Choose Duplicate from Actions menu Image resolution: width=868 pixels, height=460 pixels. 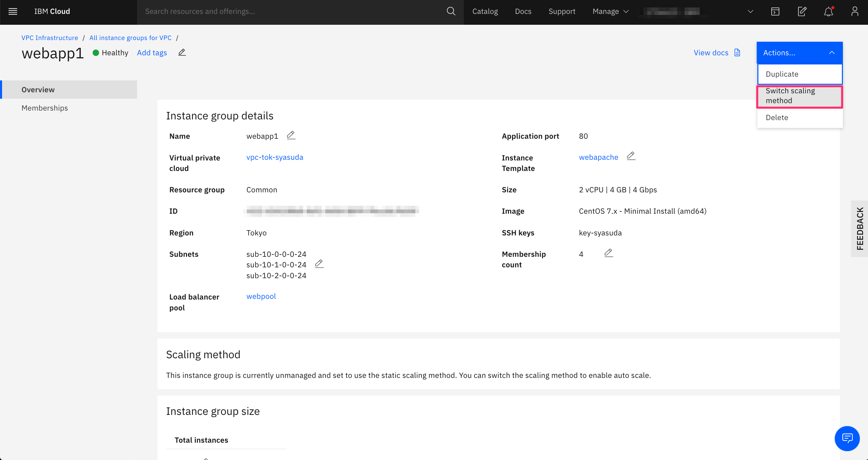799,74
